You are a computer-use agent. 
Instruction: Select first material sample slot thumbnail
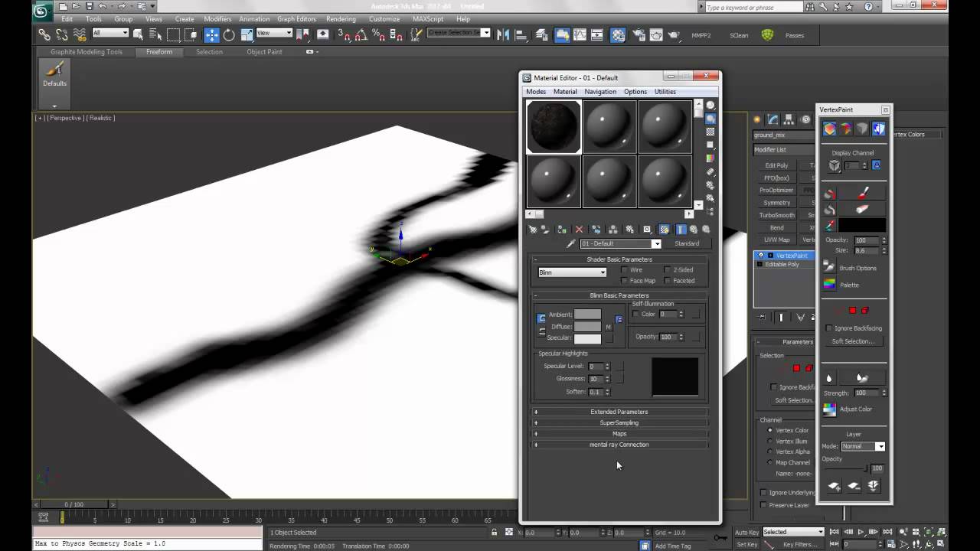pyautogui.click(x=554, y=127)
